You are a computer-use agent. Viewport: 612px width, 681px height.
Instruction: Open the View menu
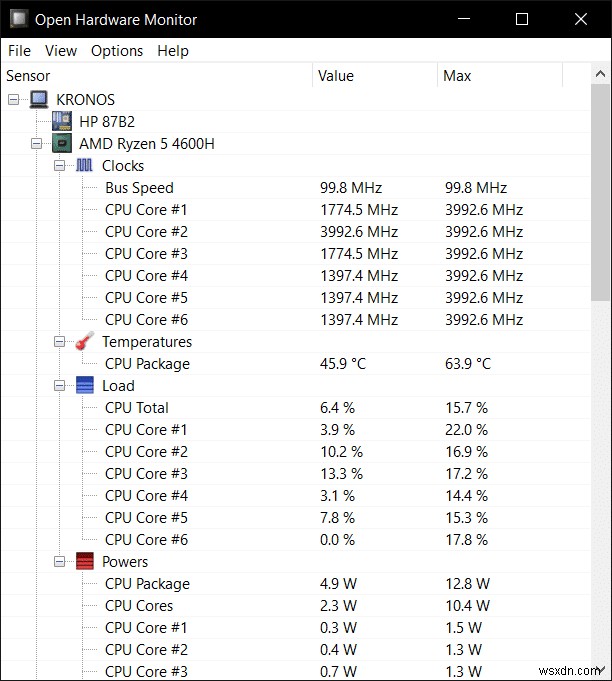coord(61,51)
